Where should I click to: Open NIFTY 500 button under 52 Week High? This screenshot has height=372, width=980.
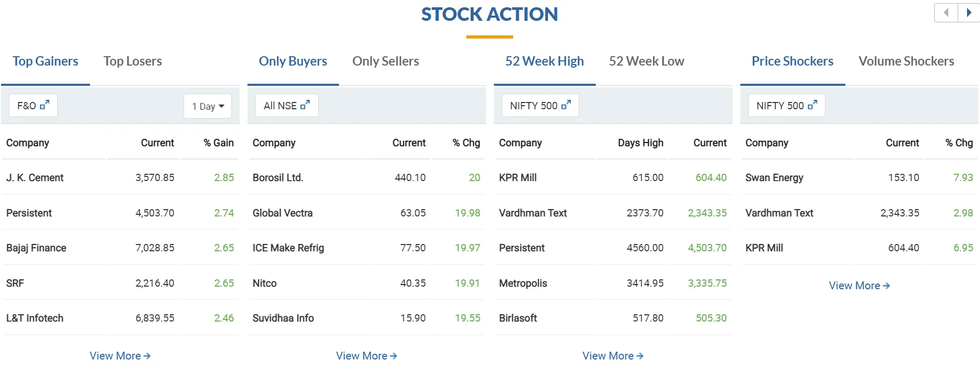tap(540, 106)
